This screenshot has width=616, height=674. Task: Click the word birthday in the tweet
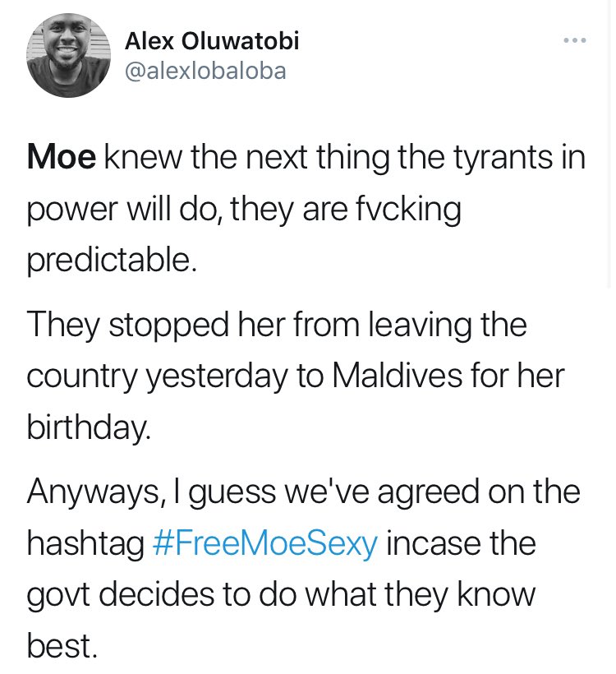(89, 427)
